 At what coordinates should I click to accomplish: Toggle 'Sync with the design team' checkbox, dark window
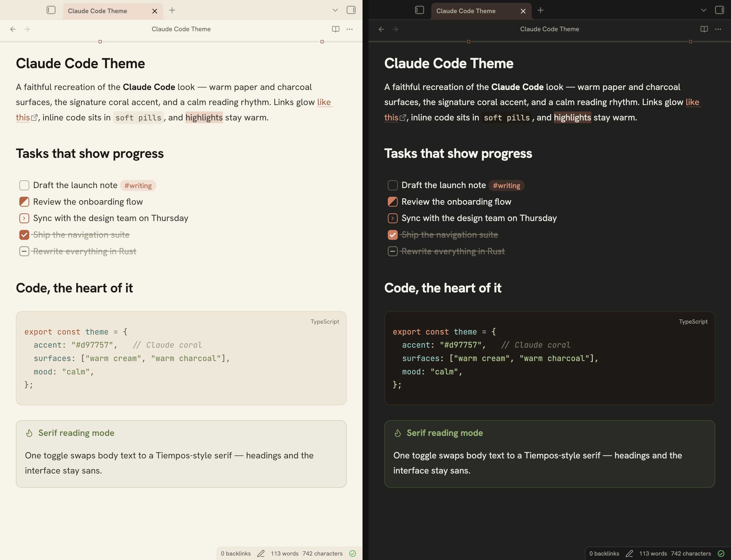393,218
